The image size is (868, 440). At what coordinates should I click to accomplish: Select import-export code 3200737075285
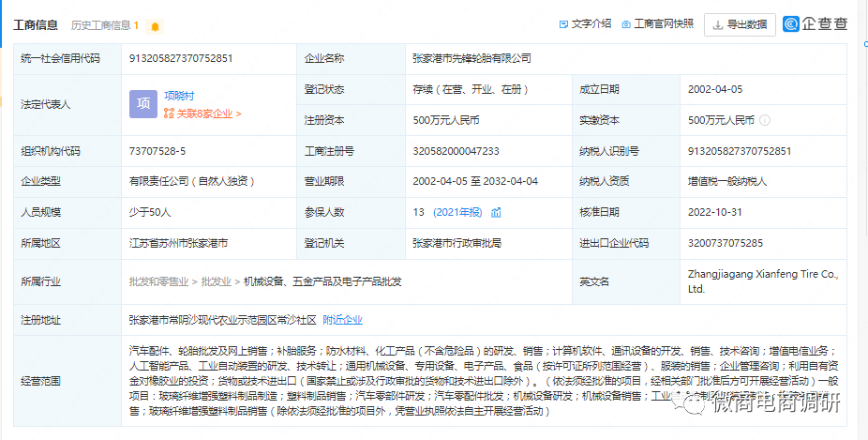[726, 243]
